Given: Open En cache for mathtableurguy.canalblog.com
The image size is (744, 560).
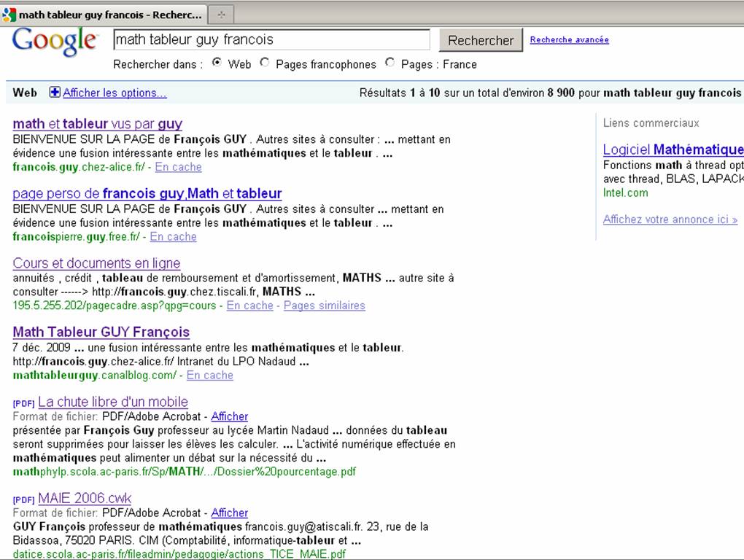Looking at the screenshot, I should tap(210, 375).
